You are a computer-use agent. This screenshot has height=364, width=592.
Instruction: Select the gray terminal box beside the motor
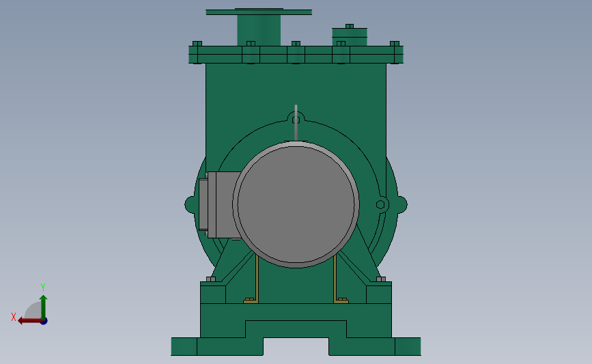[219, 205]
